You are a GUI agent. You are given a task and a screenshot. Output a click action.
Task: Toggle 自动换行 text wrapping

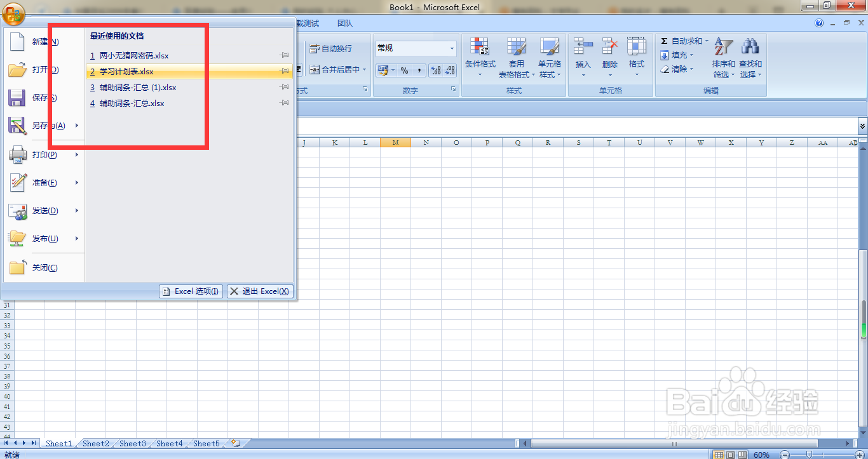(330, 49)
